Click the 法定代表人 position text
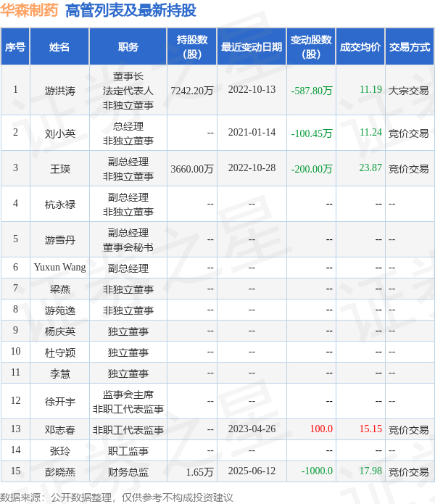 click(x=128, y=91)
